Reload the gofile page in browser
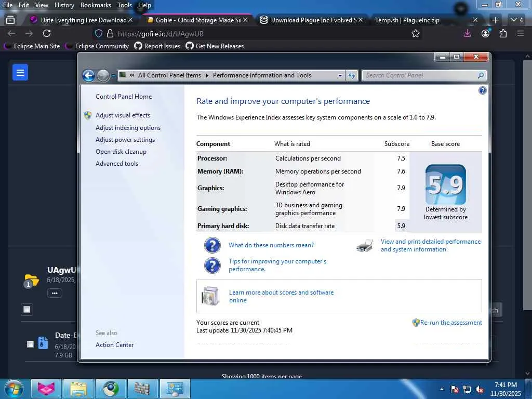 [x=47, y=33]
